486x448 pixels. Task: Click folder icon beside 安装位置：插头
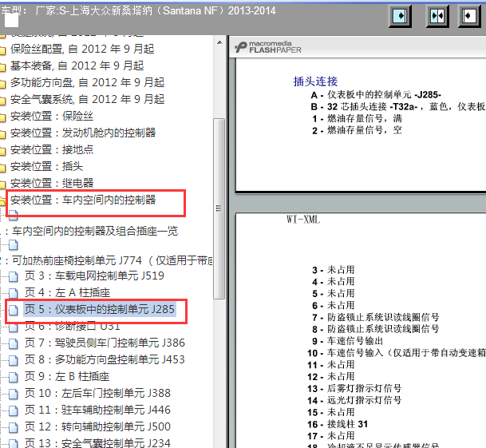(2, 168)
